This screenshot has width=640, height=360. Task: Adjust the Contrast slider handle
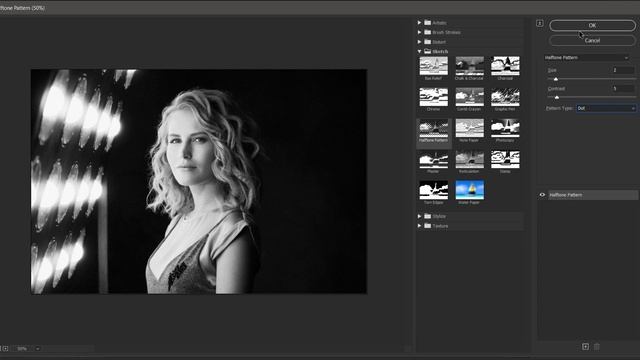[557, 97]
